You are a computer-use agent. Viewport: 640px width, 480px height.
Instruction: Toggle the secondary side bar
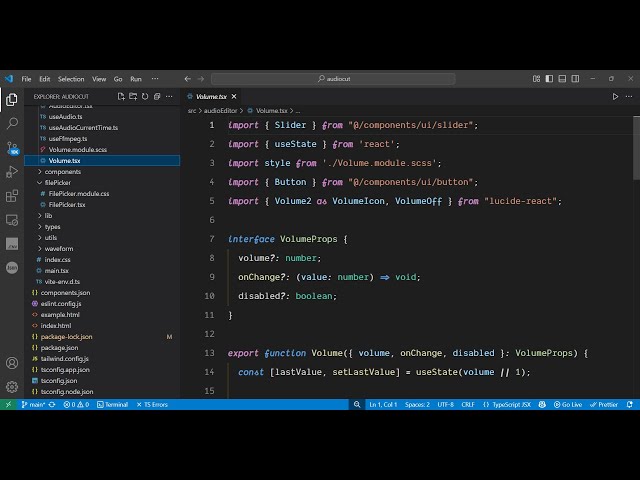point(575,79)
